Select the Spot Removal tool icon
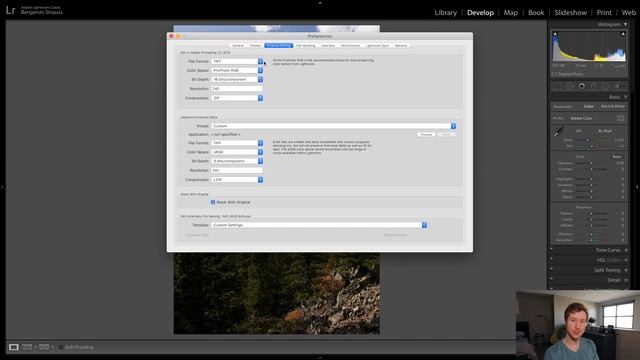 pyautogui.click(x=570, y=86)
